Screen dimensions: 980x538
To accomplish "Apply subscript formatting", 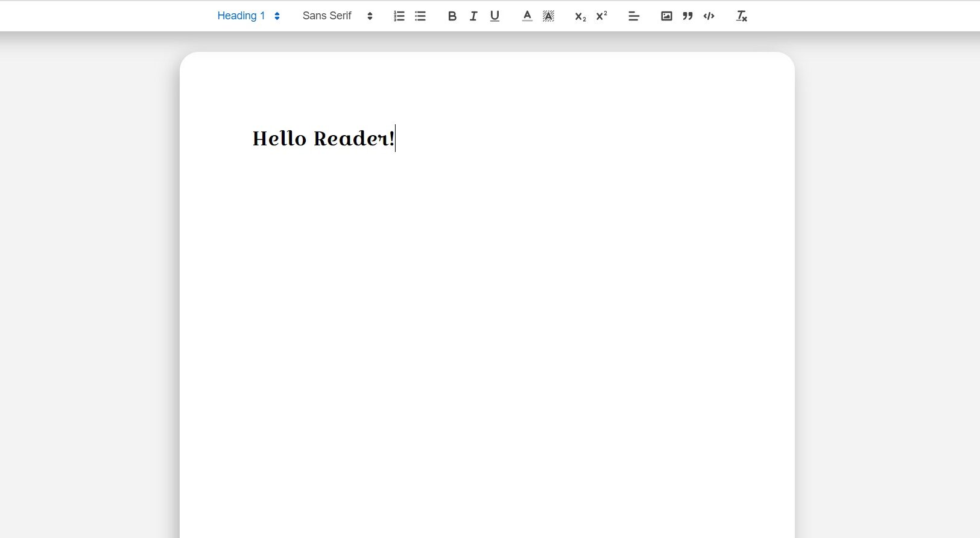I will click(580, 16).
